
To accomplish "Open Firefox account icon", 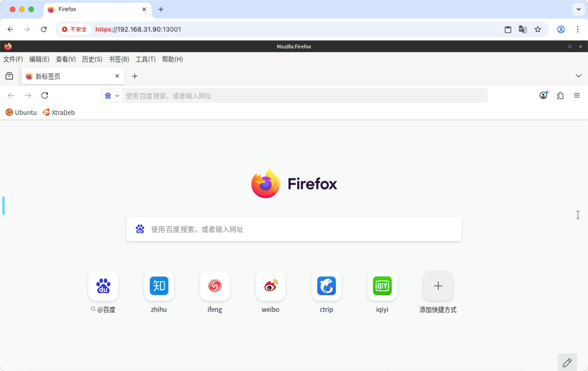I will (543, 96).
